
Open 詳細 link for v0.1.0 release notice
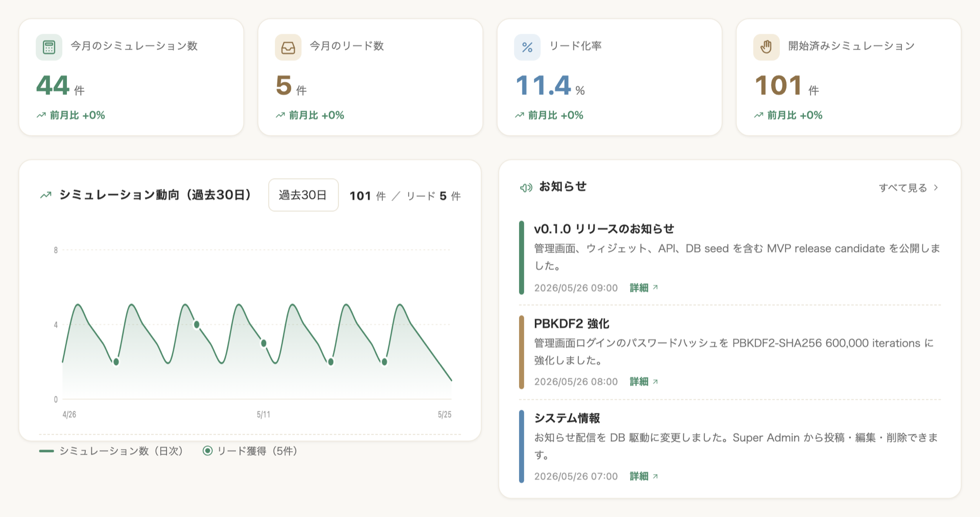coord(644,288)
